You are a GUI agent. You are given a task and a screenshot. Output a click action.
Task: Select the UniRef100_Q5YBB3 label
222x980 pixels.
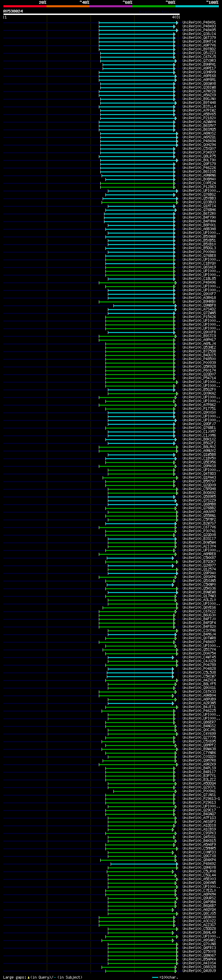pyautogui.click(x=199, y=198)
